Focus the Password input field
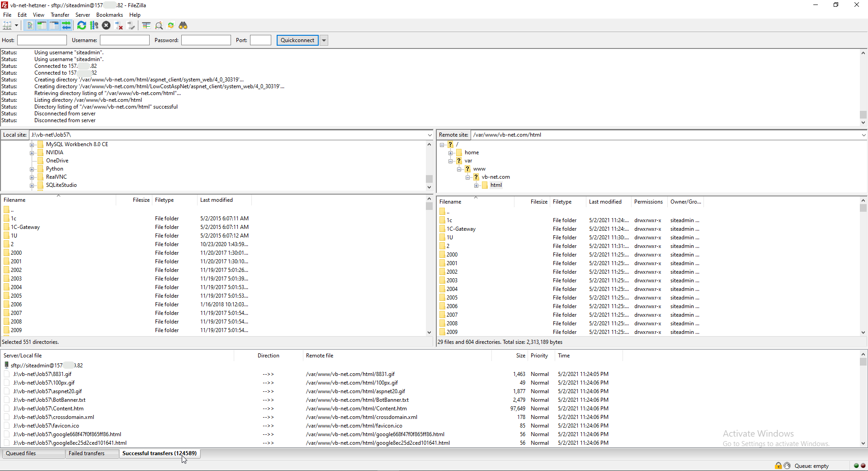 (206, 40)
